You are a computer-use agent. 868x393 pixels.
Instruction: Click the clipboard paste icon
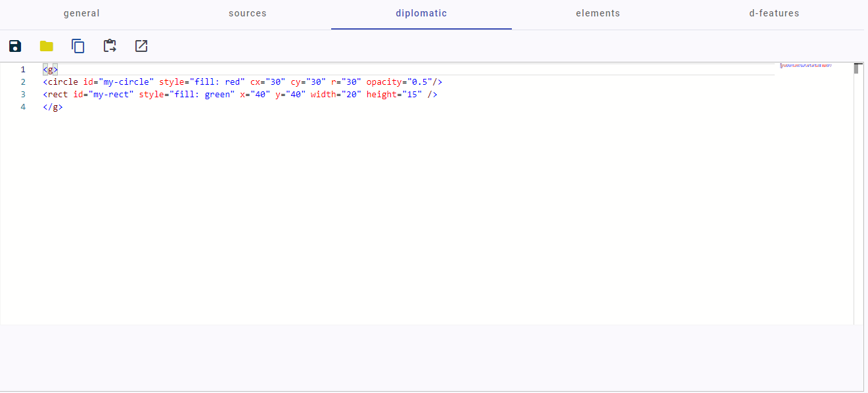click(110, 46)
